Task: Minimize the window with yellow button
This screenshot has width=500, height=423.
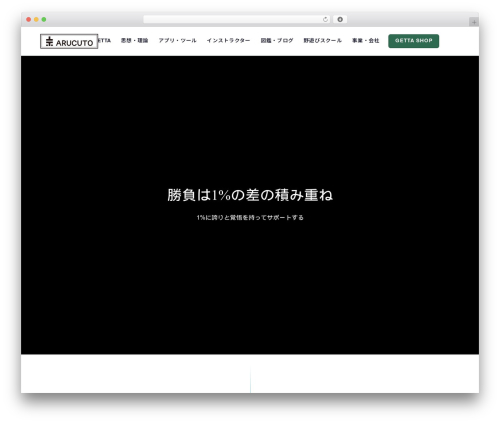Action: [36, 20]
